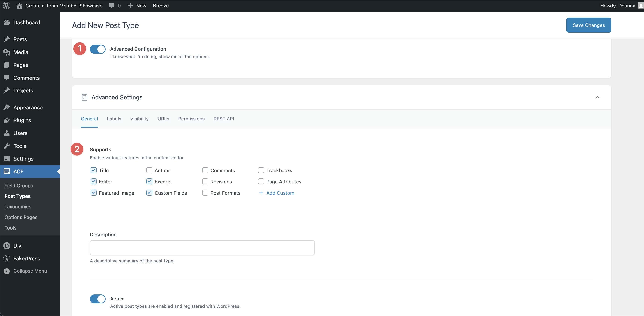Open the REST API tab
This screenshot has width=644, height=316.
pyautogui.click(x=224, y=119)
